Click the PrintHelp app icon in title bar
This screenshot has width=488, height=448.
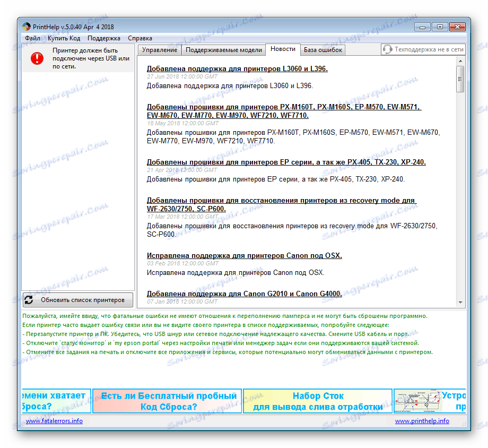coord(27,27)
